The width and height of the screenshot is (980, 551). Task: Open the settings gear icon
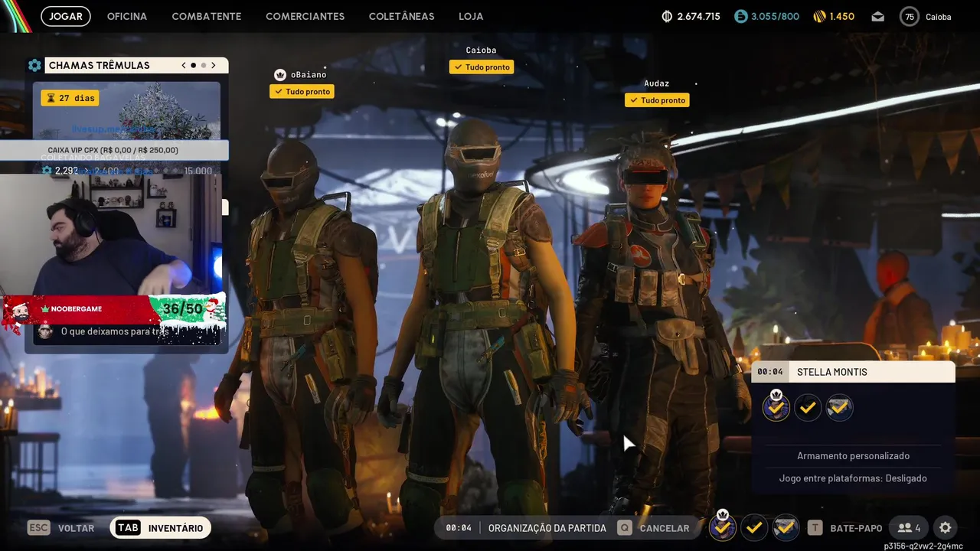(946, 528)
